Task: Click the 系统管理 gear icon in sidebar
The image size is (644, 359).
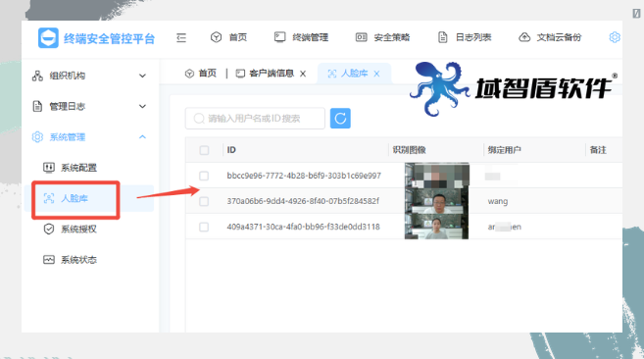Action: point(37,137)
